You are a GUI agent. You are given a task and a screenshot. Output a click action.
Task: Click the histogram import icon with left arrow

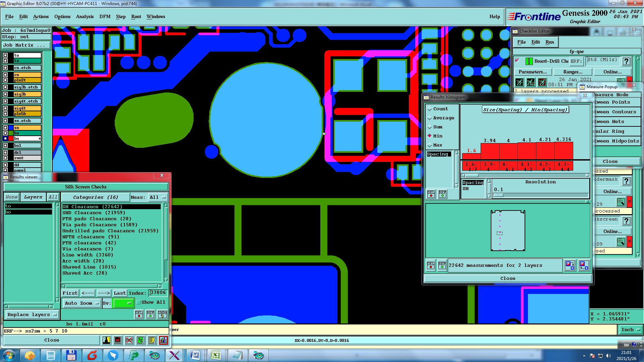point(584,265)
